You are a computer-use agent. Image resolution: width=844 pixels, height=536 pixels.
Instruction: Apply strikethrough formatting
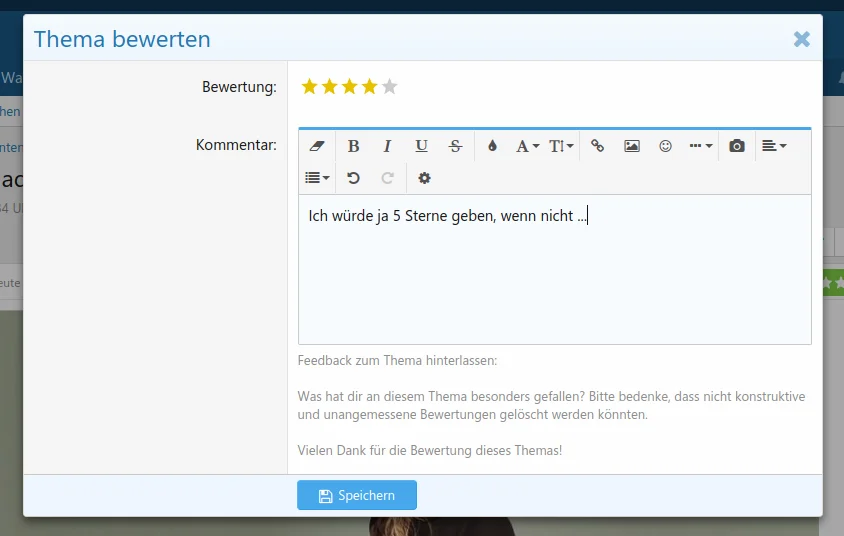pyautogui.click(x=455, y=146)
